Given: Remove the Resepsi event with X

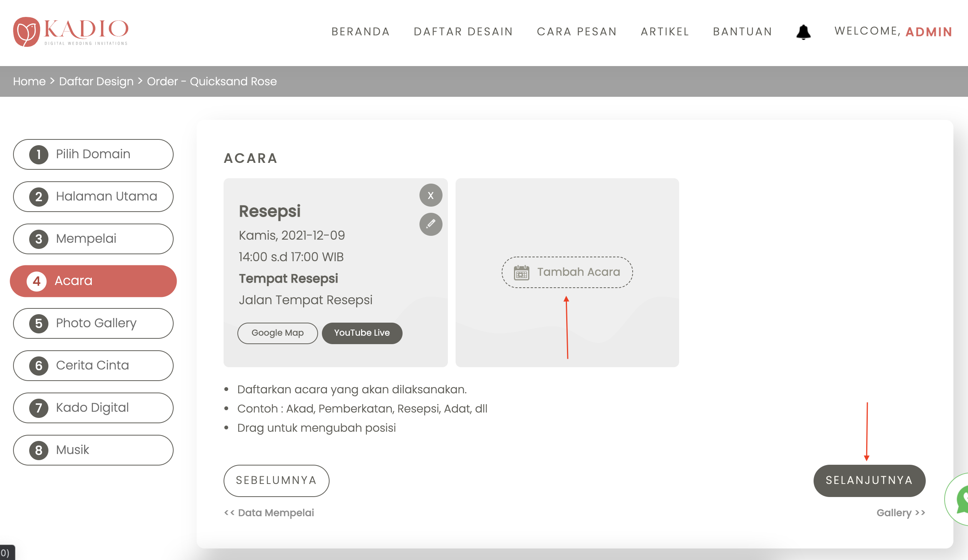Looking at the screenshot, I should (431, 196).
